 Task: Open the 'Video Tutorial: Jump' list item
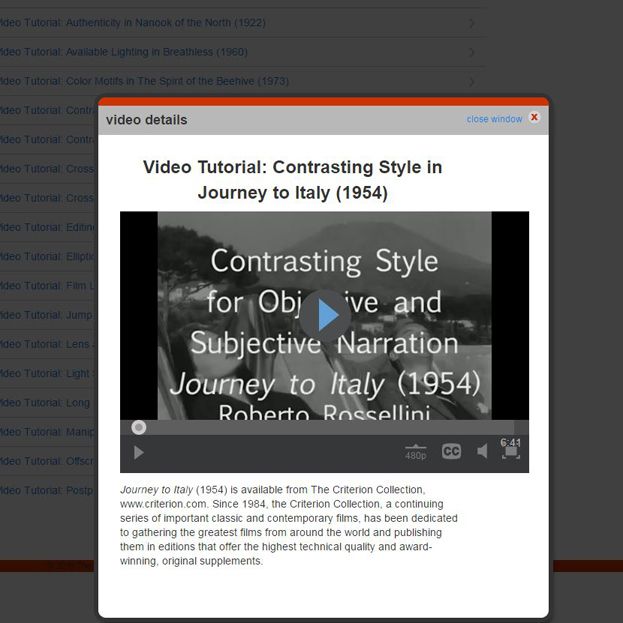point(47,315)
